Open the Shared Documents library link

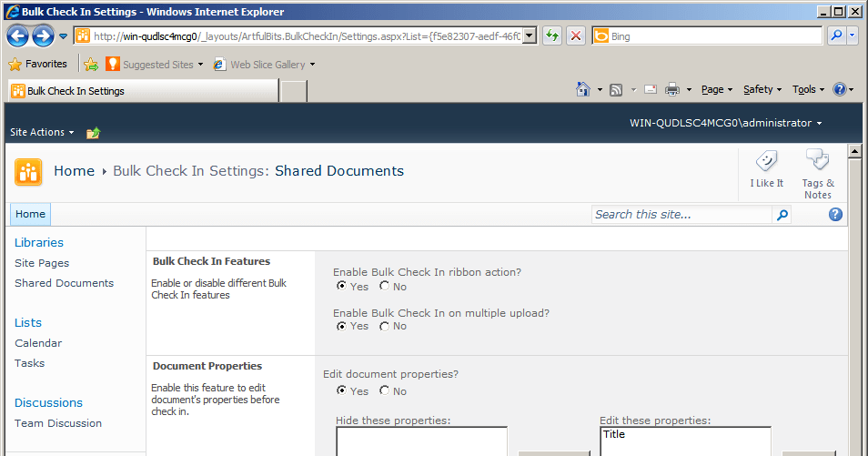[64, 283]
